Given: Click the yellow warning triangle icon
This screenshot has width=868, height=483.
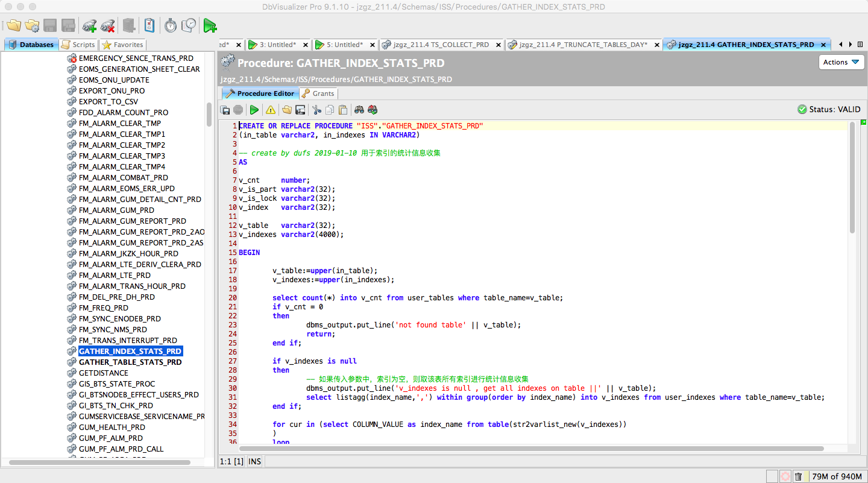Looking at the screenshot, I should 271,110.
